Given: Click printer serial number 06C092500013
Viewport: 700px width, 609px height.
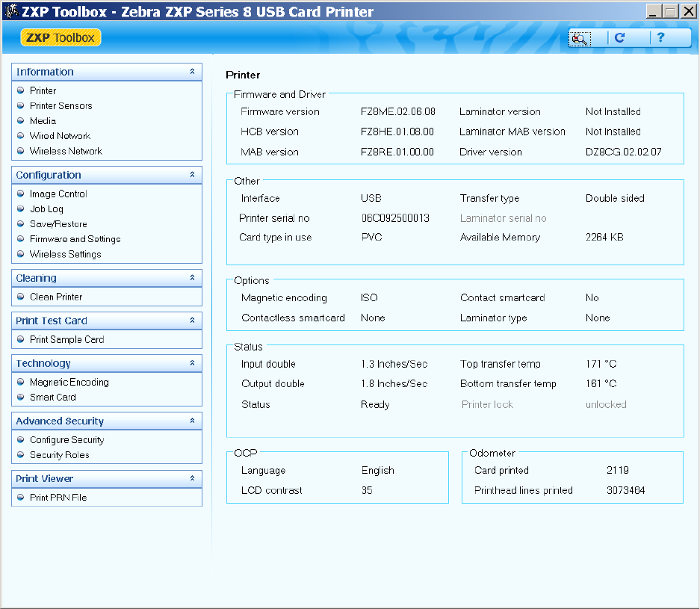Looking at the screenshot, I should coord(395,218).
